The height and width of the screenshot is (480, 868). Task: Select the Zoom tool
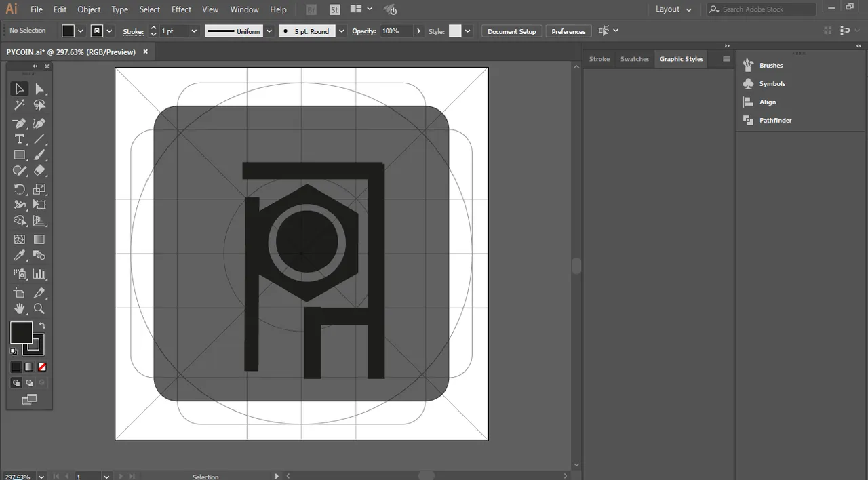click(39, 309)
